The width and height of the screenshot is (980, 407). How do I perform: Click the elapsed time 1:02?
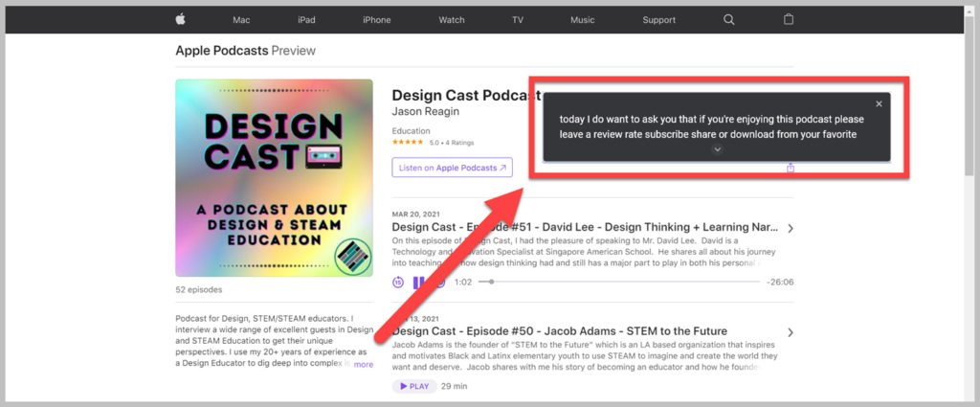tap(463, 282)
